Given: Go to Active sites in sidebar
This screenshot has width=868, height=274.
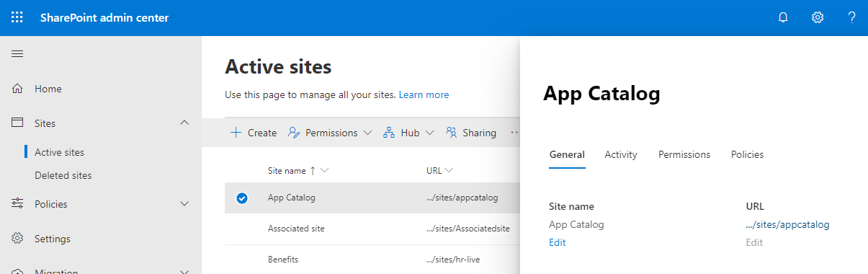Looking at the screenshot, I should click(59, 152).
